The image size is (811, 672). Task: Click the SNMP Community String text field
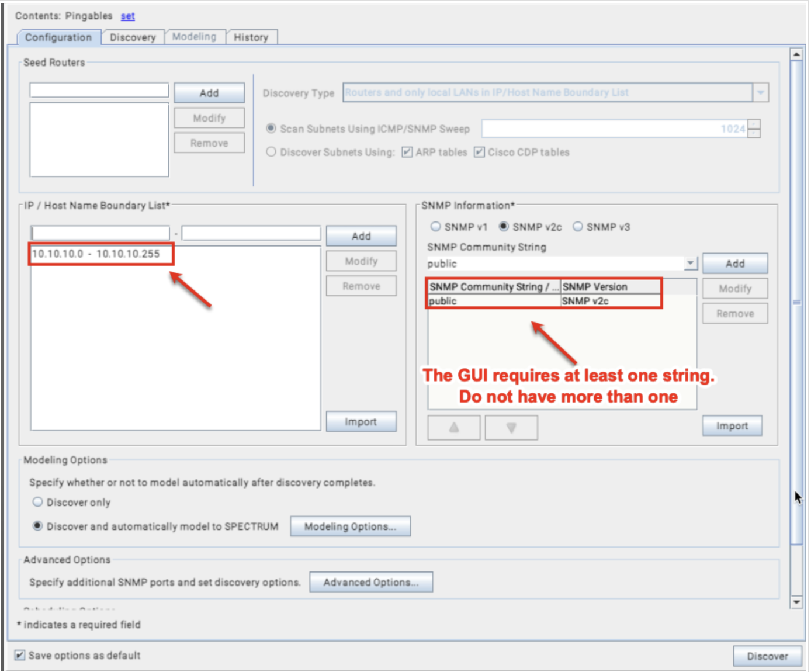coord(556,264)
